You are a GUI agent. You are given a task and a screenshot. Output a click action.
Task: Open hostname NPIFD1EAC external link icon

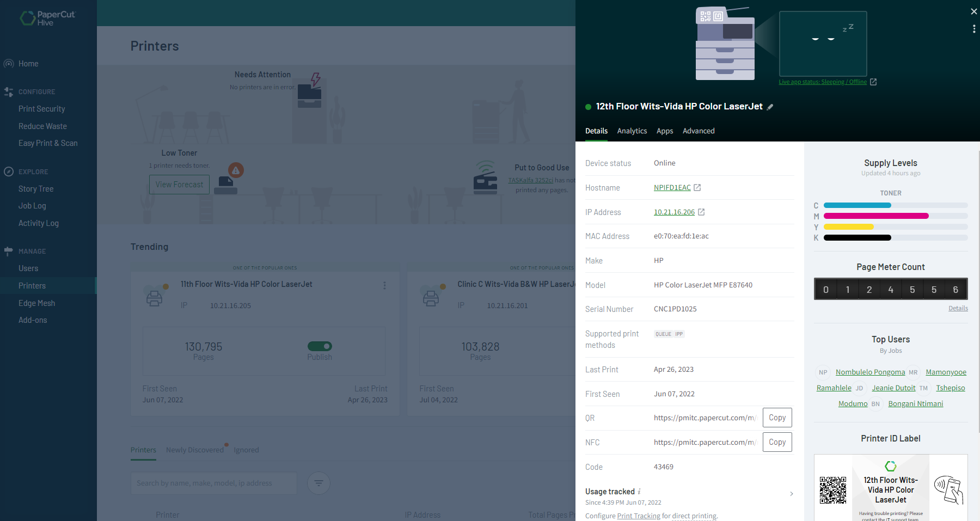tap(697, 188)
